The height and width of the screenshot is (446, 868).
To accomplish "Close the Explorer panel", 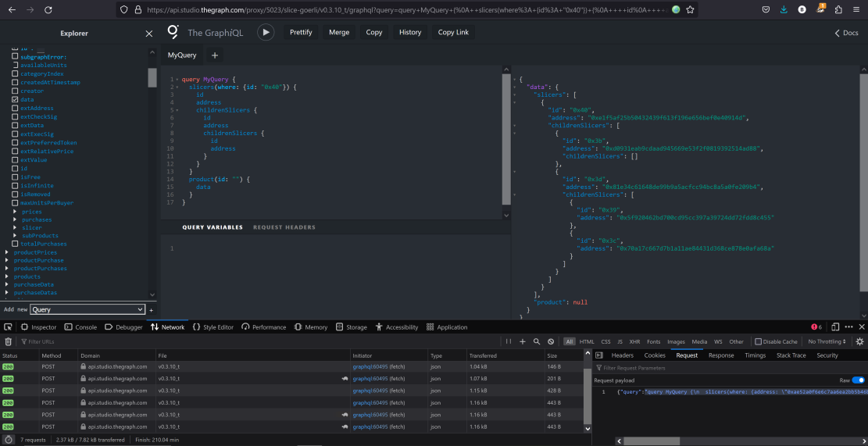I will click(149, 34).
